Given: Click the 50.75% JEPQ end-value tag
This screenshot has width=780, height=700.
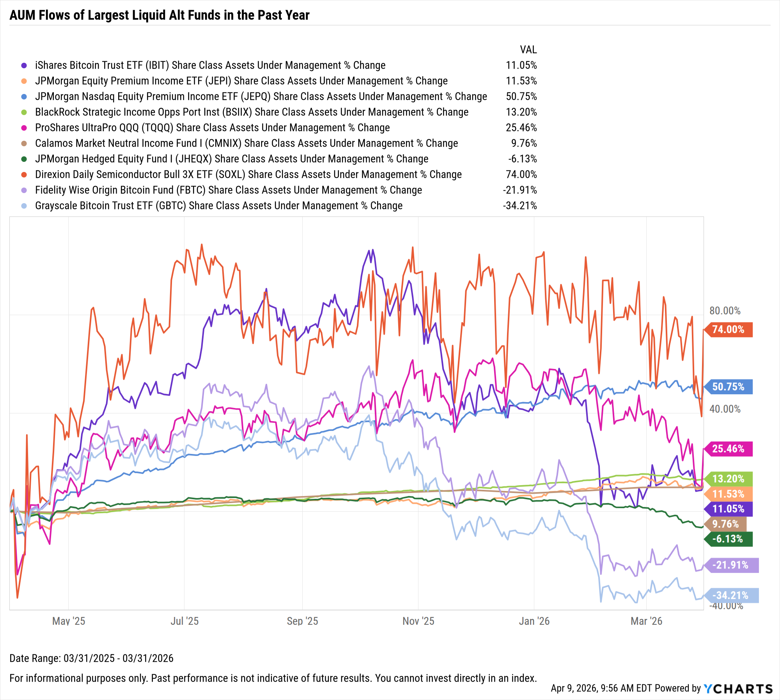Looking at the screenshot, I should [728, 387].
